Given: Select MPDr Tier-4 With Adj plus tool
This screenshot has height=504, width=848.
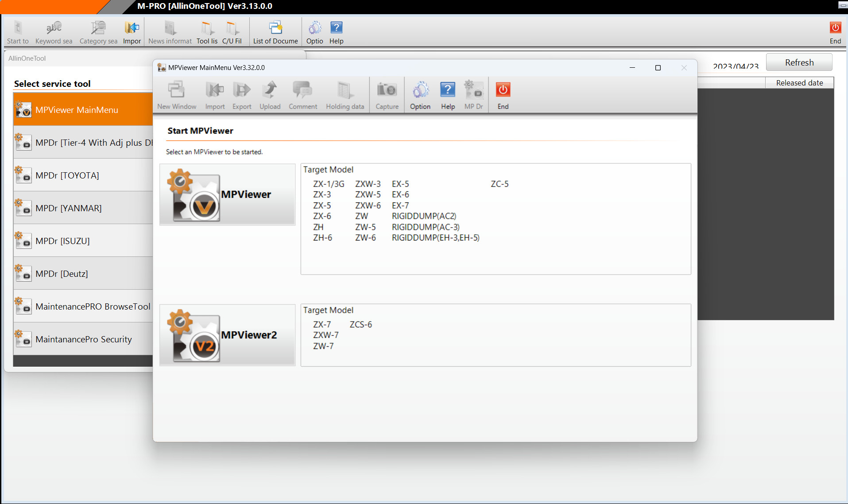Looking at the screenshot, I should 83,143.
